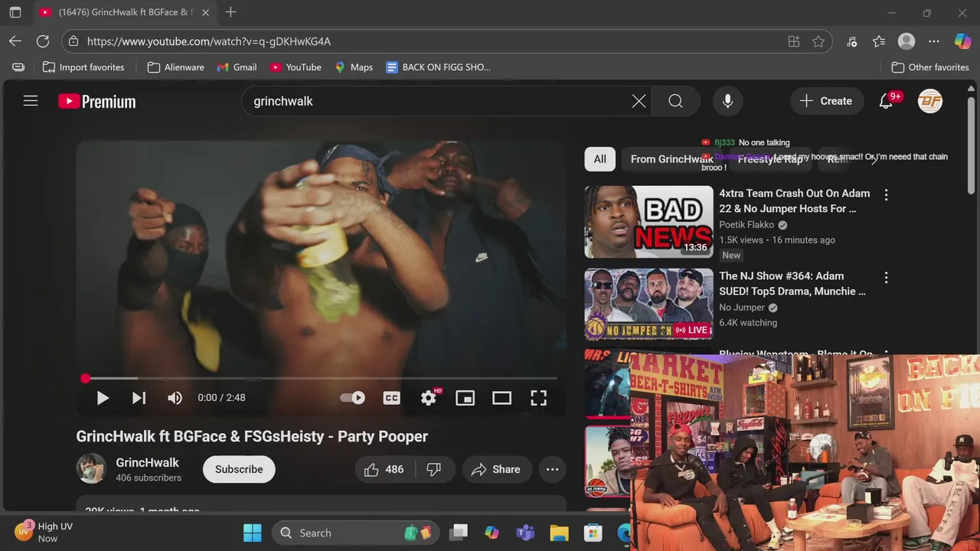Viewport: 980px width, 551px height.
Task: Select the All filter chip
Action: coord(600,159)
